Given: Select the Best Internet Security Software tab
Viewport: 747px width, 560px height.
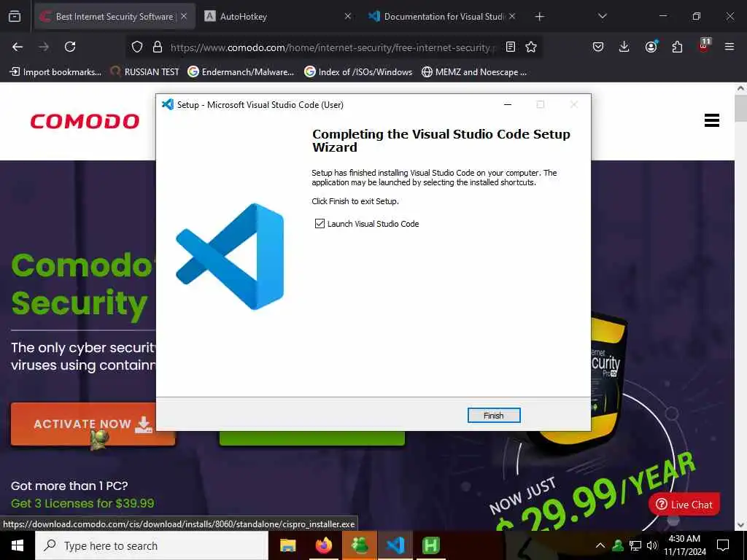Looking at the screenshot, I should [115, 17].
